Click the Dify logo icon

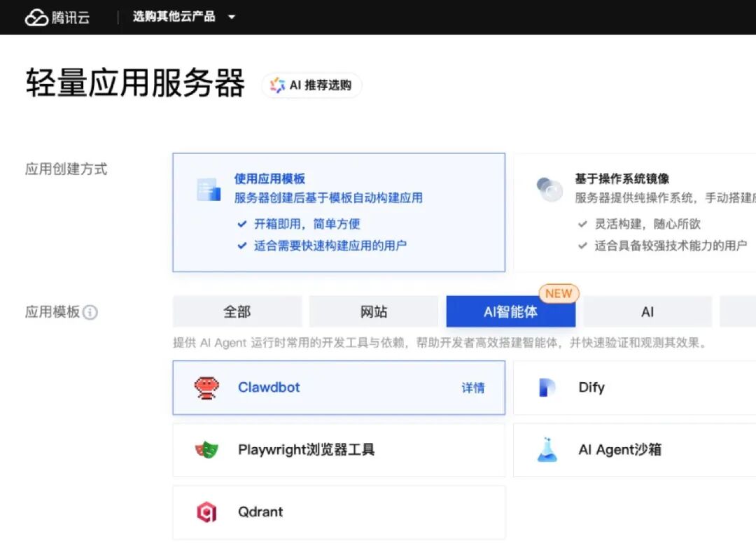click(x=547, y=388)
